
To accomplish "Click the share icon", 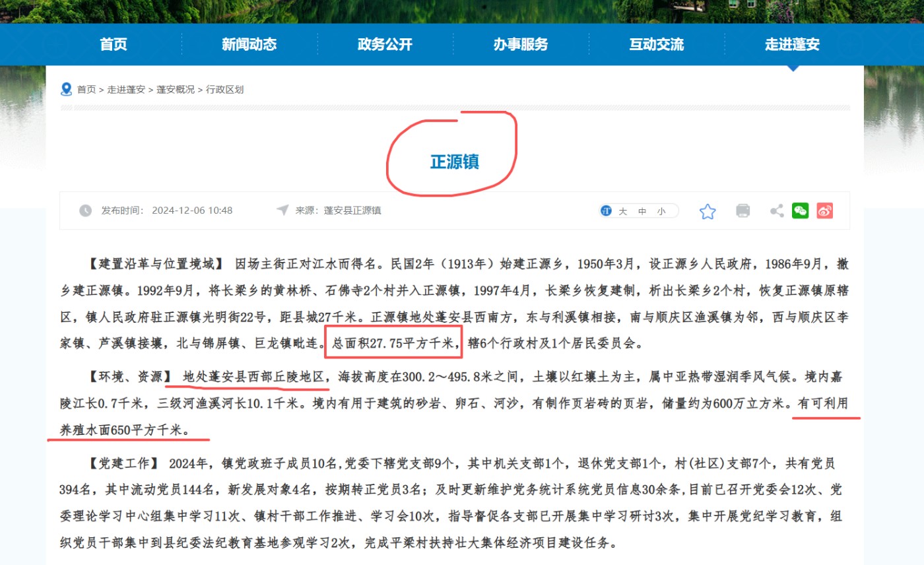I will (777, 211).
